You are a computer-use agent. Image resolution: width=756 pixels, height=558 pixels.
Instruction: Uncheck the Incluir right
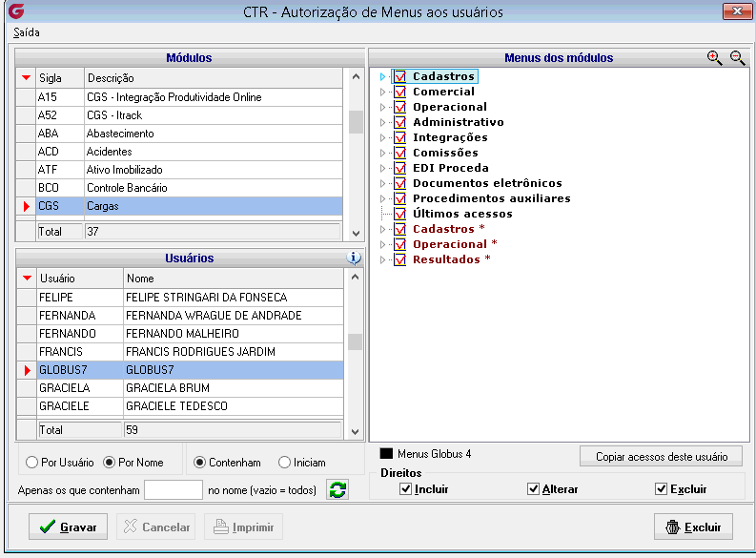405,489
